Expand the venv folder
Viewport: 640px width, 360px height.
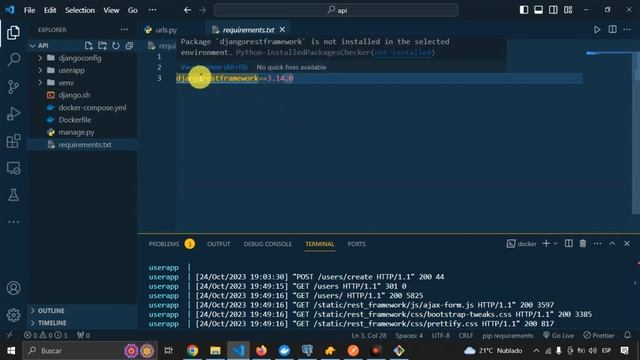(40, 83)
